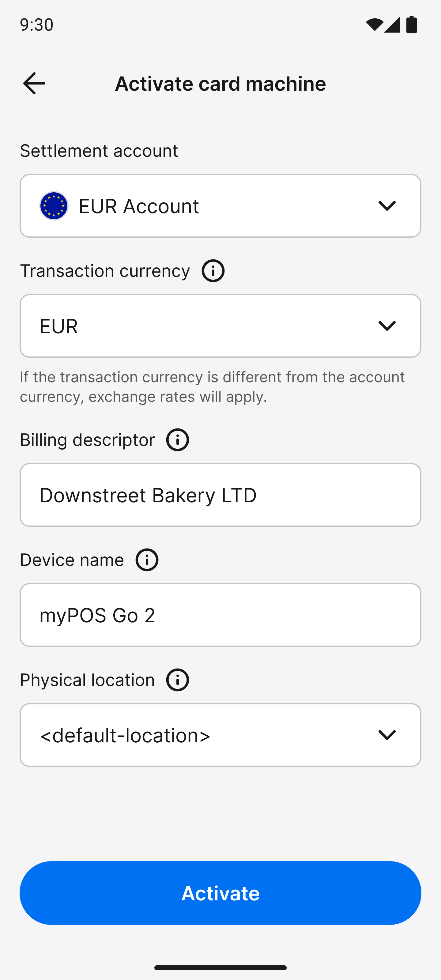This screenshot has height=980, width=441.
Task: Show info about Physical location
Action: 178,680
